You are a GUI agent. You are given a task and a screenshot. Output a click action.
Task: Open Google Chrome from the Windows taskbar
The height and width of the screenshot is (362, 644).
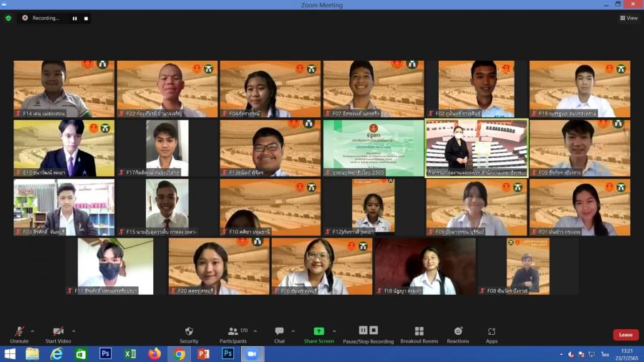(x=179, y=354)
